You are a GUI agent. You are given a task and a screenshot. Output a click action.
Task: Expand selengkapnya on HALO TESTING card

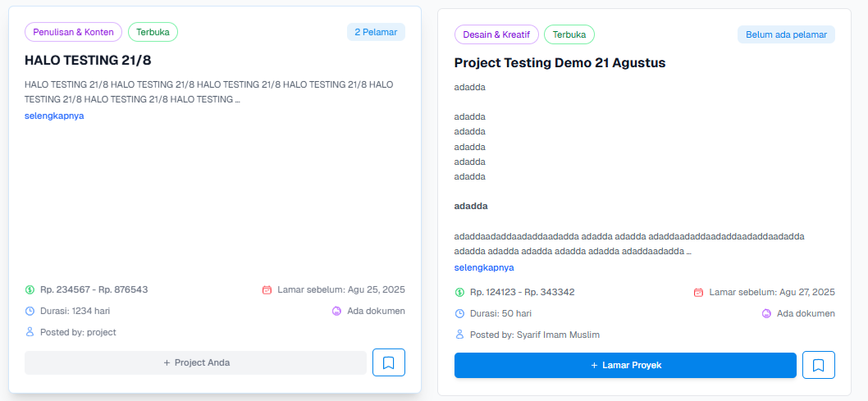click(54, 116)
